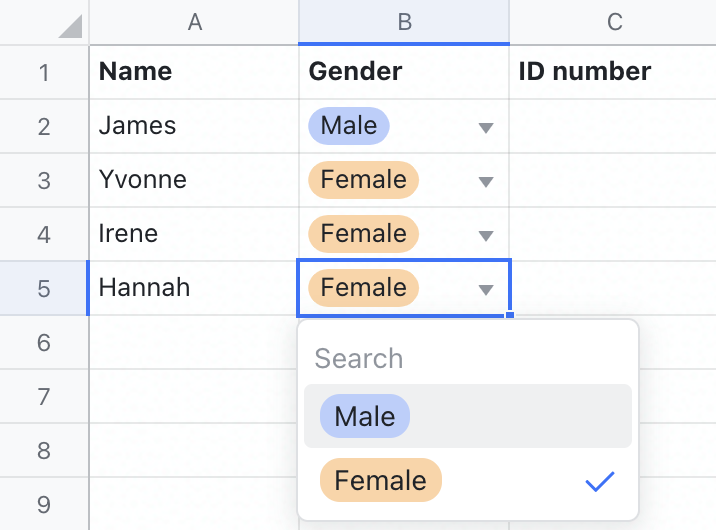The image size is (716, 530).
Task: Choose Female from the dropdown list
Action: click(x=380, y=480)
